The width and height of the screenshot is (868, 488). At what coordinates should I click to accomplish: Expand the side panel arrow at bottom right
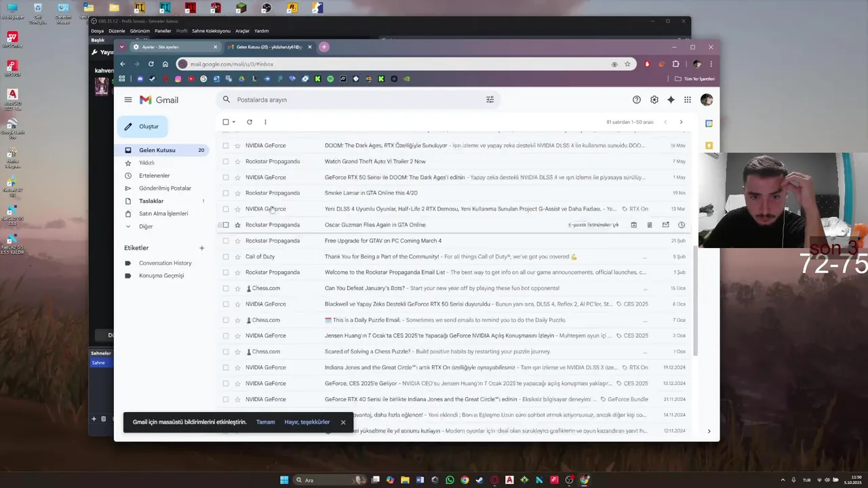coord(709,431)
